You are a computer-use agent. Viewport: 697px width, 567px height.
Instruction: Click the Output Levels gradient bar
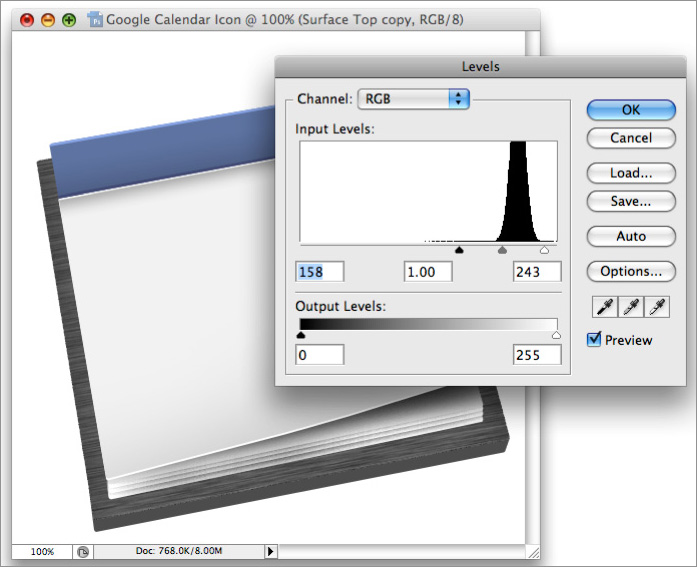point(428,324)
